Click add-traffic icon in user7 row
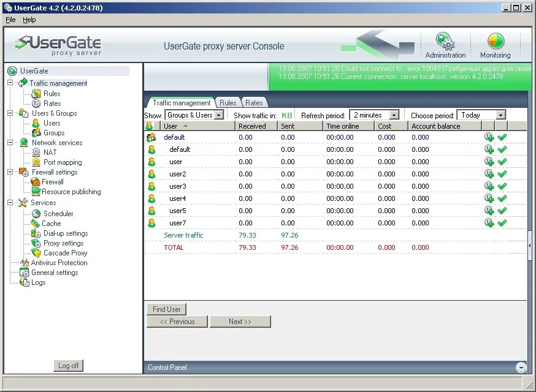Image resolution: width=536 pixels, height=392 pixels. point(489,223)
